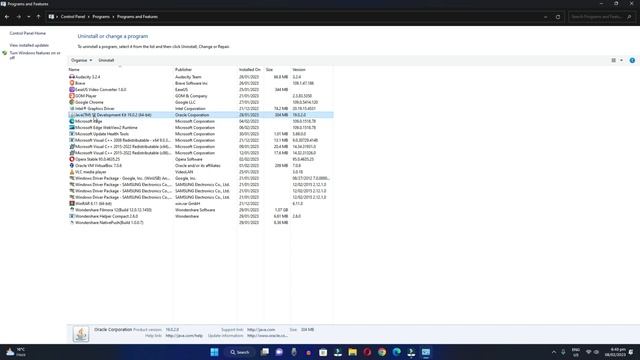The image size is (640, 360).
Task: Go back with the Back arrow
Action: click(7, 17)
